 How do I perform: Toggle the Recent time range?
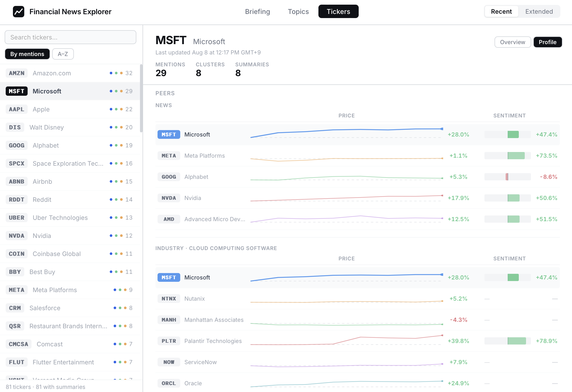pos(501,12)
